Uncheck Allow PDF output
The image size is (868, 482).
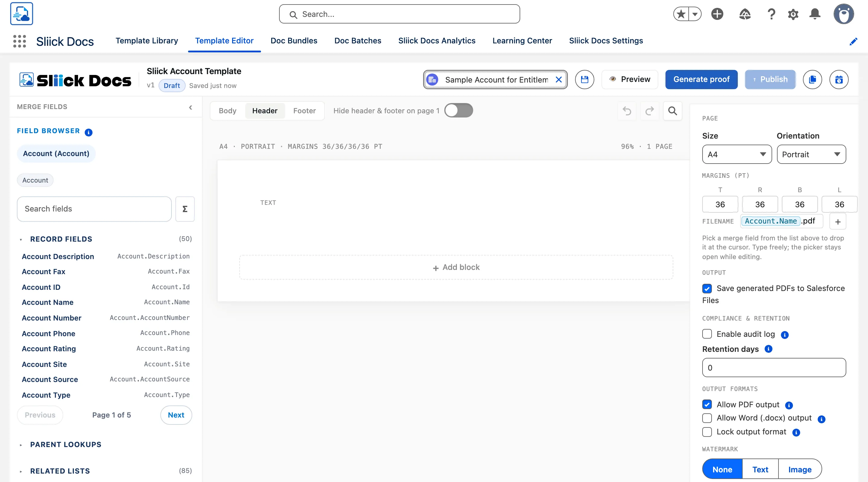pyautogui.click(x=707, y=404)
